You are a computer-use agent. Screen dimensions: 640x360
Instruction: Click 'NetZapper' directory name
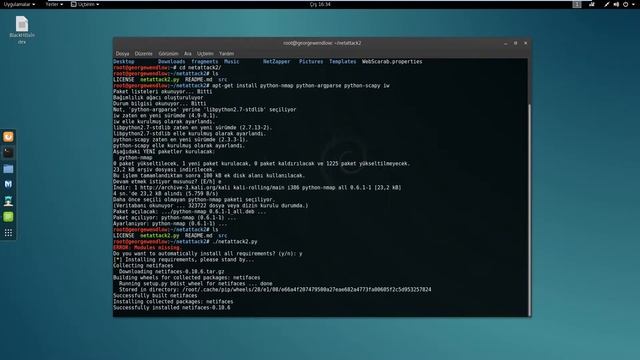click(x=276, y=62)
